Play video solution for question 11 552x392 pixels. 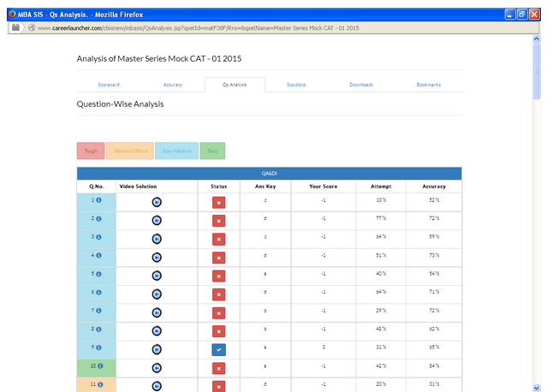(157, 386)
